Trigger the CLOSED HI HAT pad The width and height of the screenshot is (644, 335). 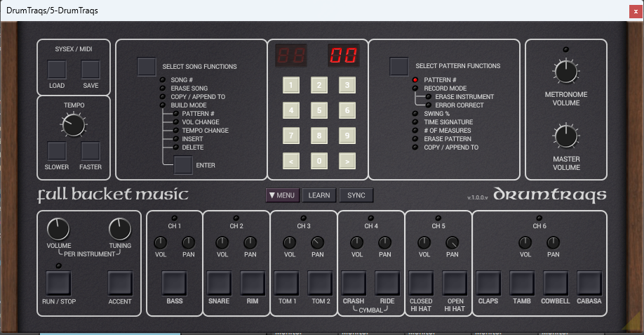pyautogui.click(x=421, y=283)
